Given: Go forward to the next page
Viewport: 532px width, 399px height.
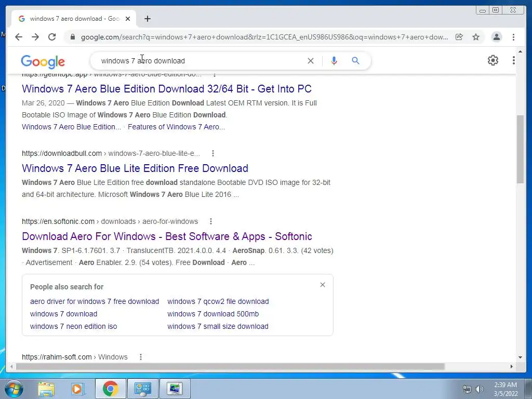Looking at the screenshot, I should pos(35,37).
